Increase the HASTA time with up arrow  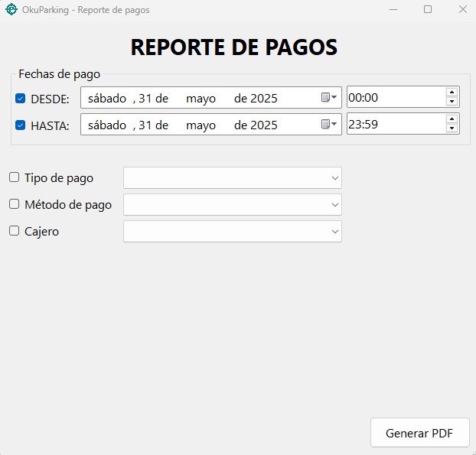click(452, 119)
